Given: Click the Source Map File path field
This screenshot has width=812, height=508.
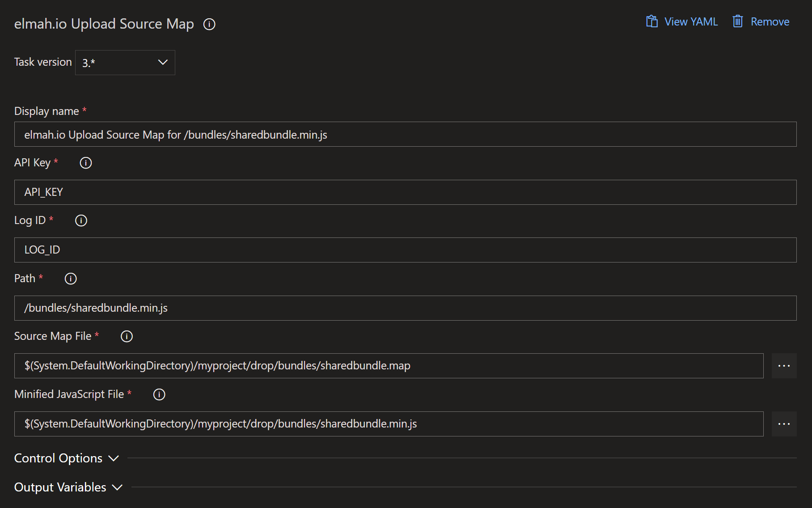Looking at the screenshot, I should 389,366.
